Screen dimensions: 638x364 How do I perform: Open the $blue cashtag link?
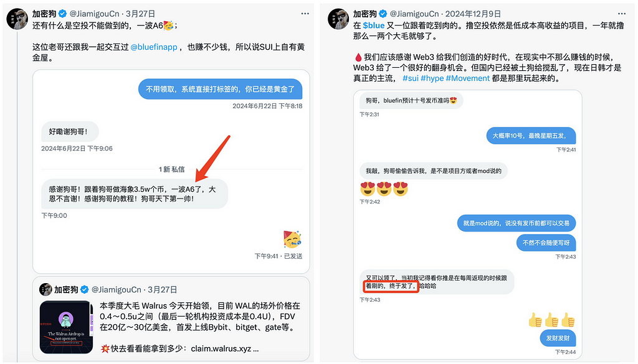click(374, 25)
